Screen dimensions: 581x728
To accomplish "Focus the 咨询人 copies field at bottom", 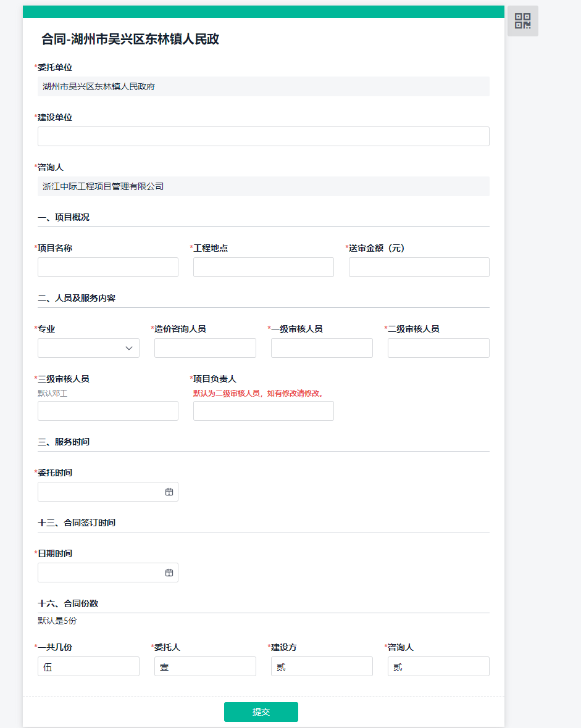I will click(438, 666).
